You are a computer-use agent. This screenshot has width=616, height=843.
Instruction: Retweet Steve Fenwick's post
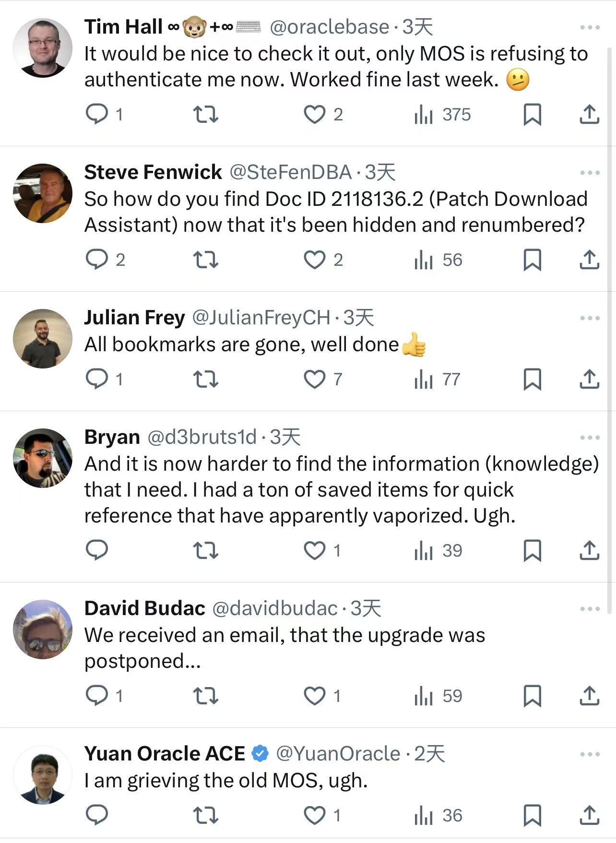pyautogui.click(x=205, y=260)
